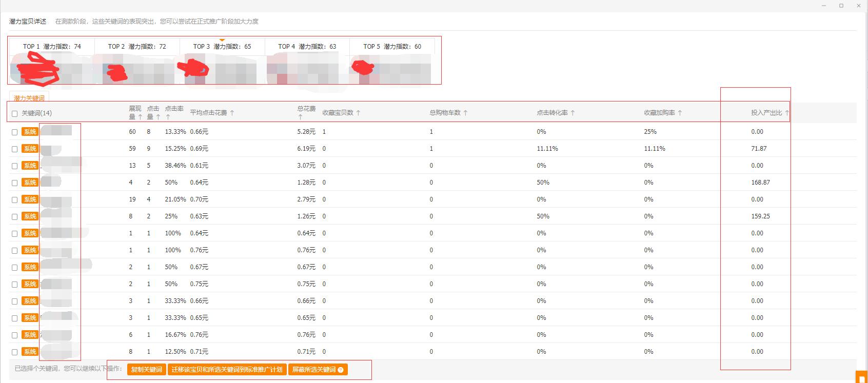Tick checkbox for the row with 6.19元 spend
This screenshot has width=868, height=383.
[x=14, y=149]
